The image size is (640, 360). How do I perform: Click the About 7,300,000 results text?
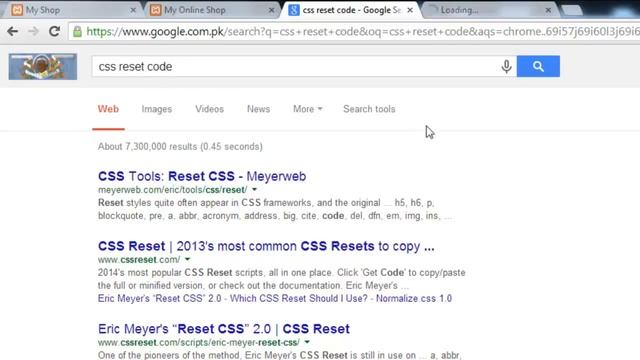pyautogui.click(x=180, y=147)
